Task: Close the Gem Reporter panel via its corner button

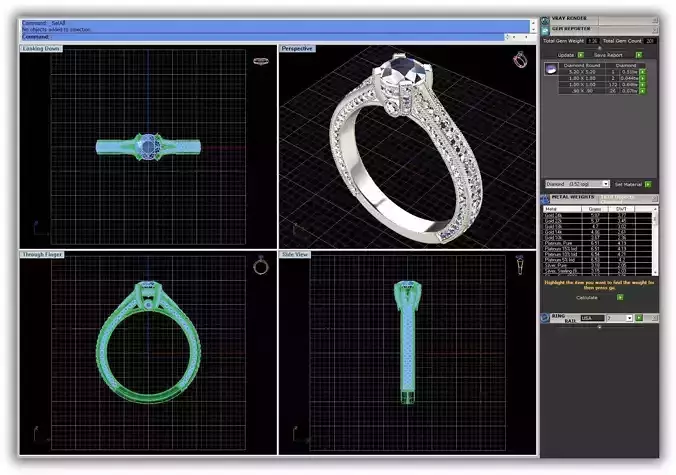Action: click(x=654, y=30)
